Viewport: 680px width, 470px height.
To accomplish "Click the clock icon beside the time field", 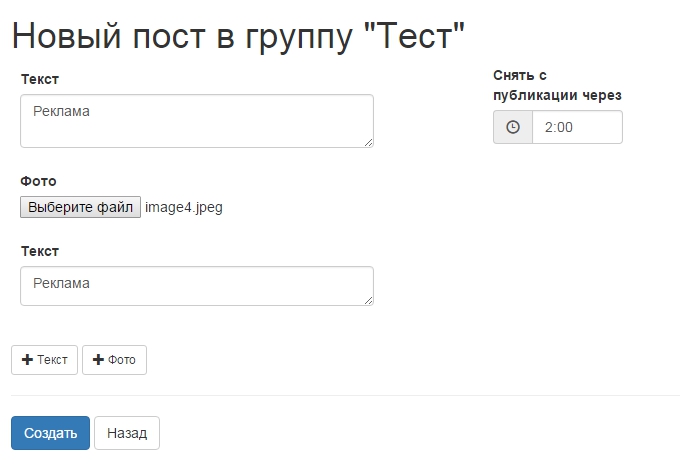I will (513, 128).
